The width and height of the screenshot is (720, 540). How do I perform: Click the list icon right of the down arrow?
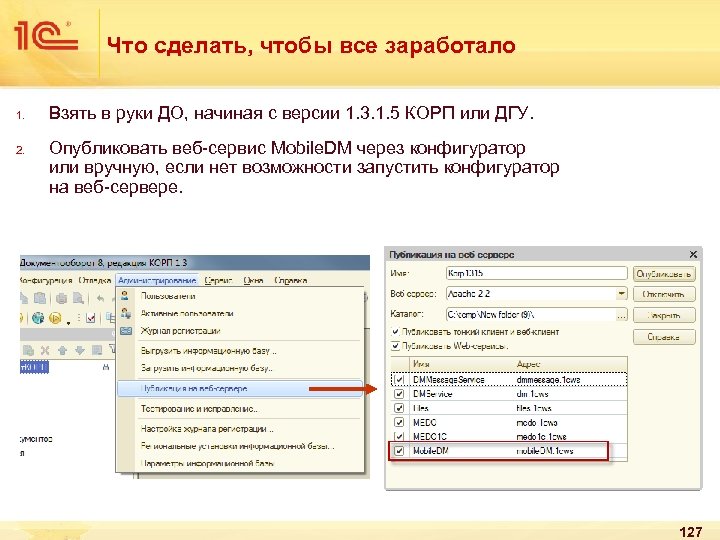96,351
